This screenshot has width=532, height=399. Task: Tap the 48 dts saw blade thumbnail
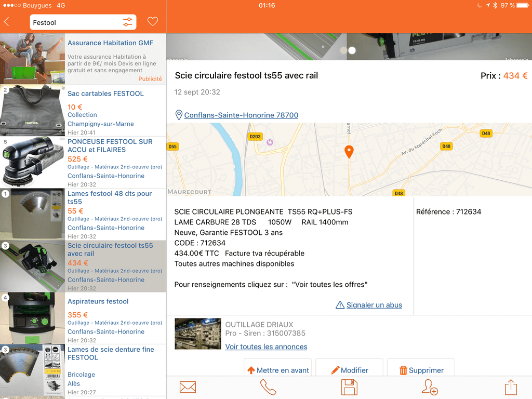(x=32, y=215)
